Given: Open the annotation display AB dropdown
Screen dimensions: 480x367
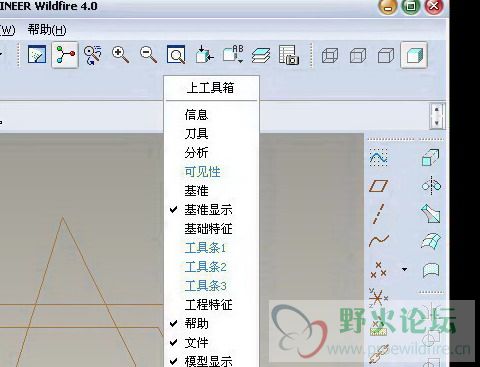Looking at the screenshot, I should click(233, 54).
